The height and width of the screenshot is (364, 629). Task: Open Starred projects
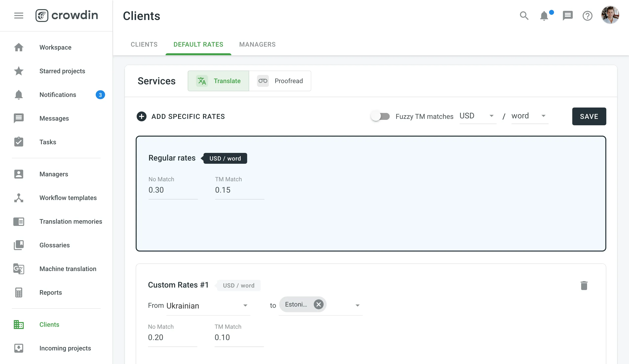(x=62, y=71)
